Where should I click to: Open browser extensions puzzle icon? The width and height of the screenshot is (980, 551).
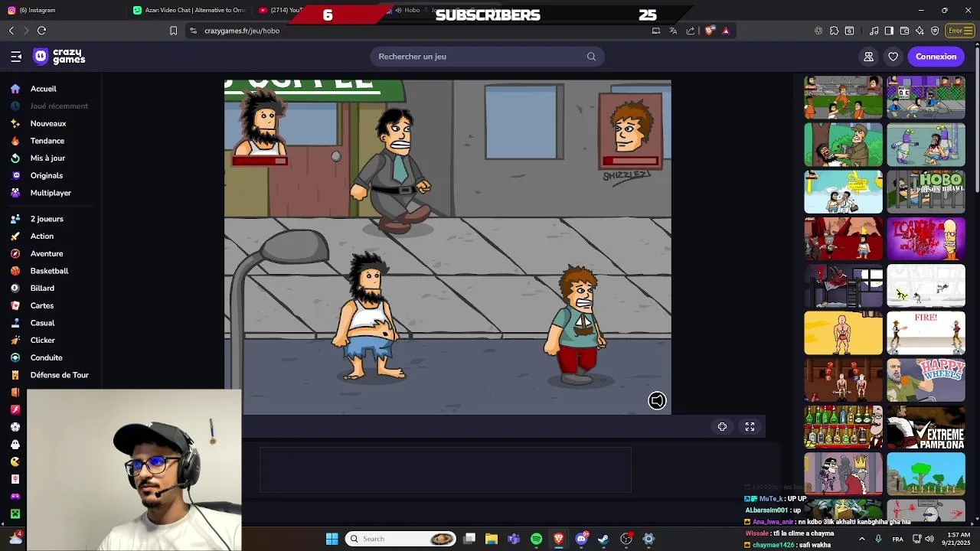point(834,31)
